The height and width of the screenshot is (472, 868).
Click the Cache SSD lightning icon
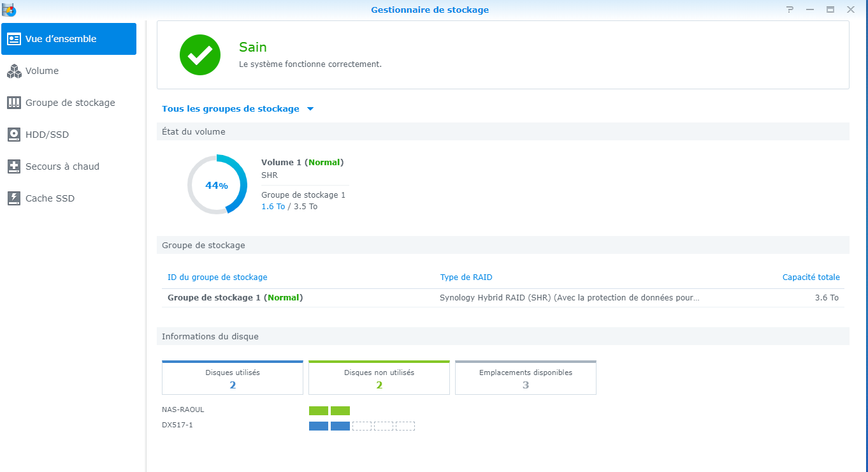(x=14, y=198)
